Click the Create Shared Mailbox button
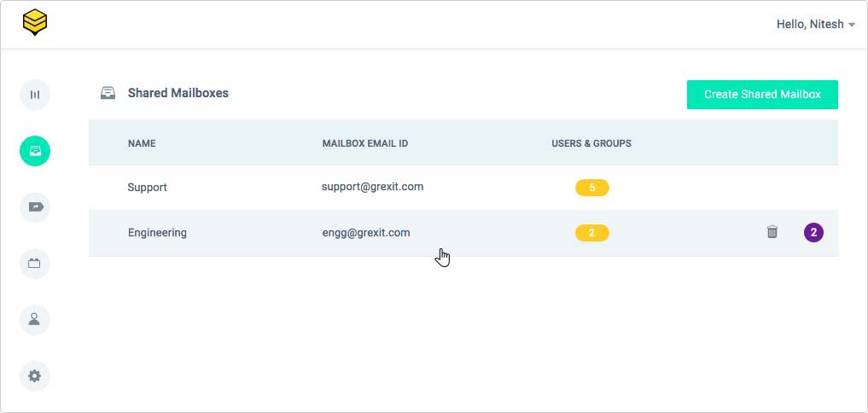 (762, 95)
